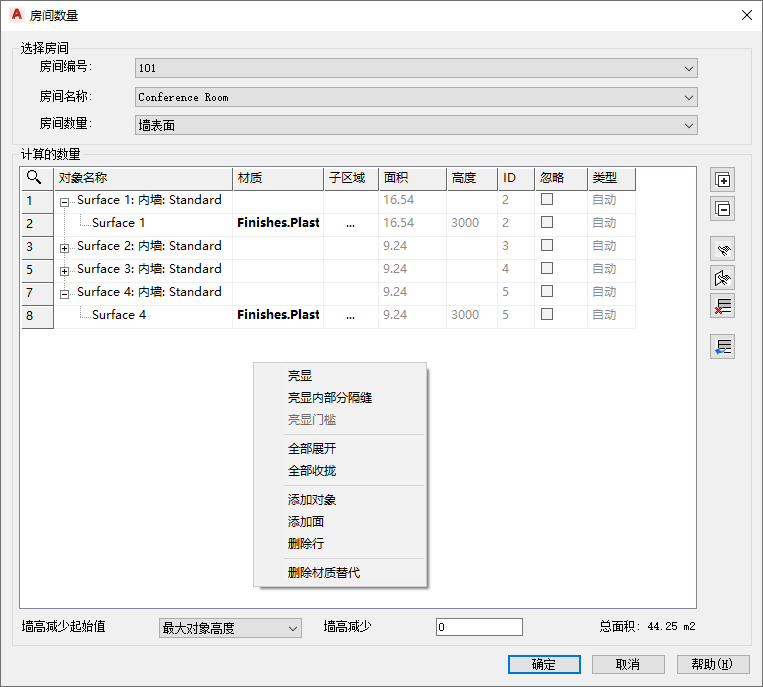This screenshot has width=763, height=687.
Task: Click the AutoCAD logo in the title bar
Action: tap(17, 15)
